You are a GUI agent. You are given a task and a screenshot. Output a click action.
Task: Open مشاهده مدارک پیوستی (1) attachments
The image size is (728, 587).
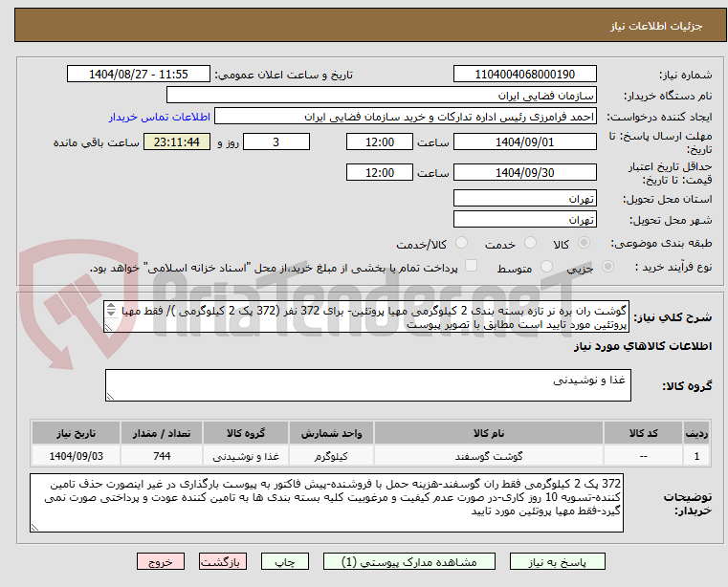pos(409,561)
